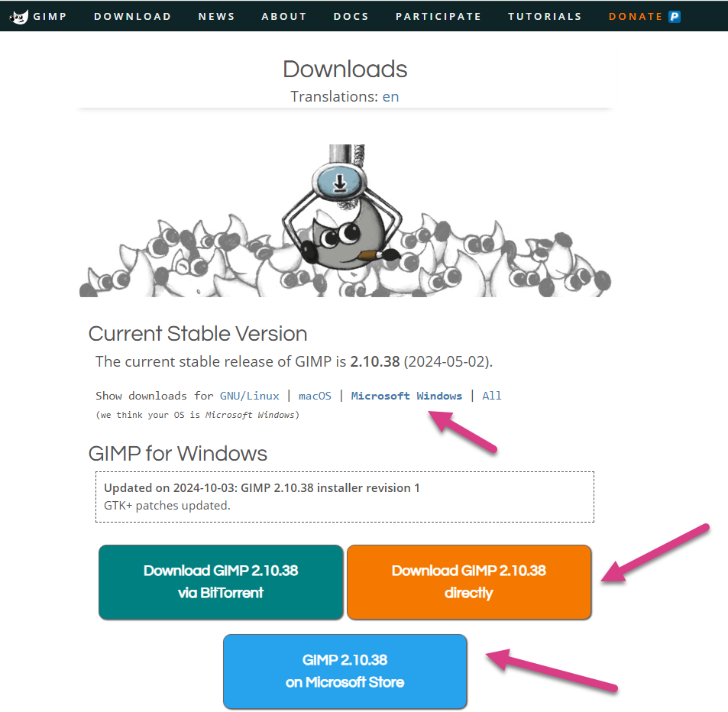Screen dimensions: 728x712
Task: Download GIMP 2.10.38 directly
Action: pyautogui.click(x=469, y=582)
